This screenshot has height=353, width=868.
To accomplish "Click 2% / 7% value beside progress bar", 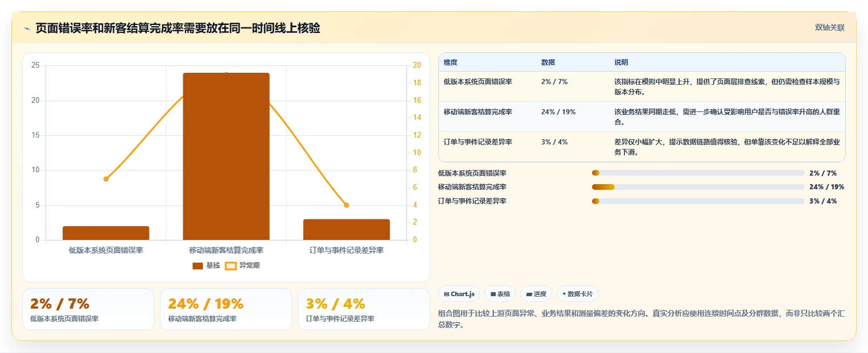I will click(x=822, y=173).
